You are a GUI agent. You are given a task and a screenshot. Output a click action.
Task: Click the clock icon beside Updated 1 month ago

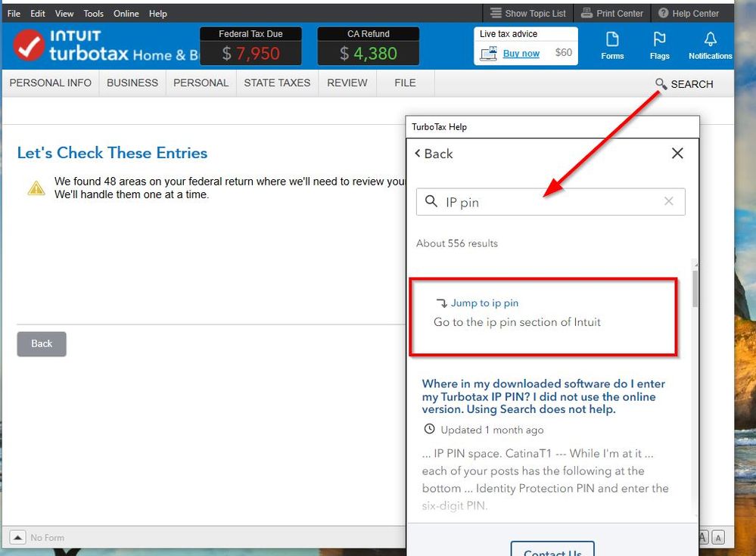[x=429, y=429]
